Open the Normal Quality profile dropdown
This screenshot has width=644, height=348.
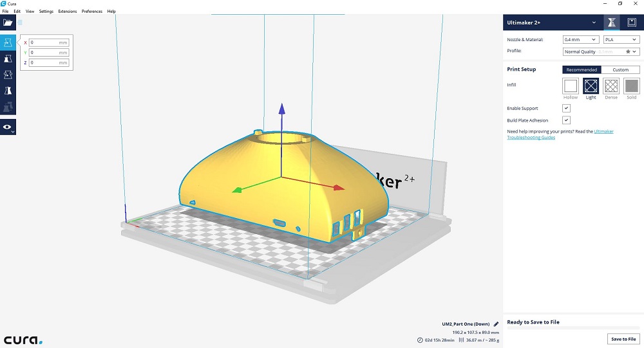[601, 51]
